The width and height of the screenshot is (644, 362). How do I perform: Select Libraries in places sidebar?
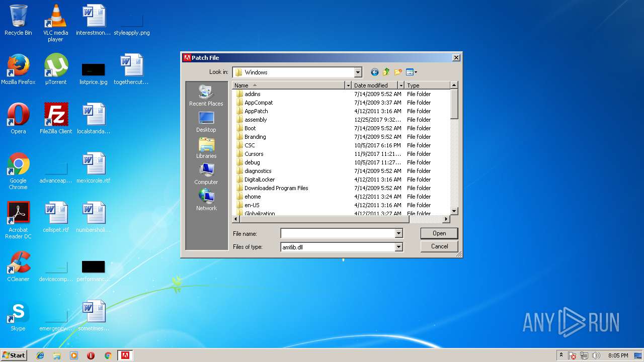[x=206, y=148]
